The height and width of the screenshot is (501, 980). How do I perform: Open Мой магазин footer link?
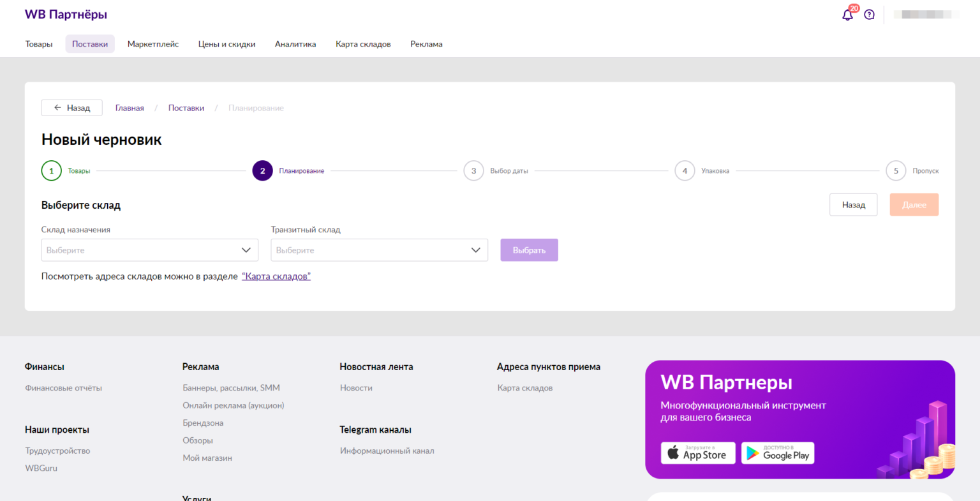click(207, 458)
